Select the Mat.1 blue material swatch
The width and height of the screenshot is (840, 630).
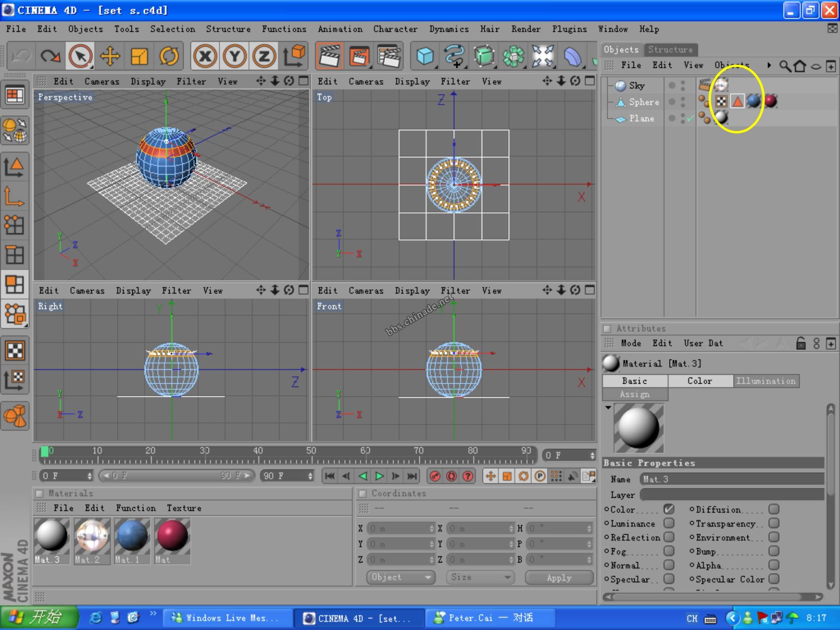click(x=132, y=541)
